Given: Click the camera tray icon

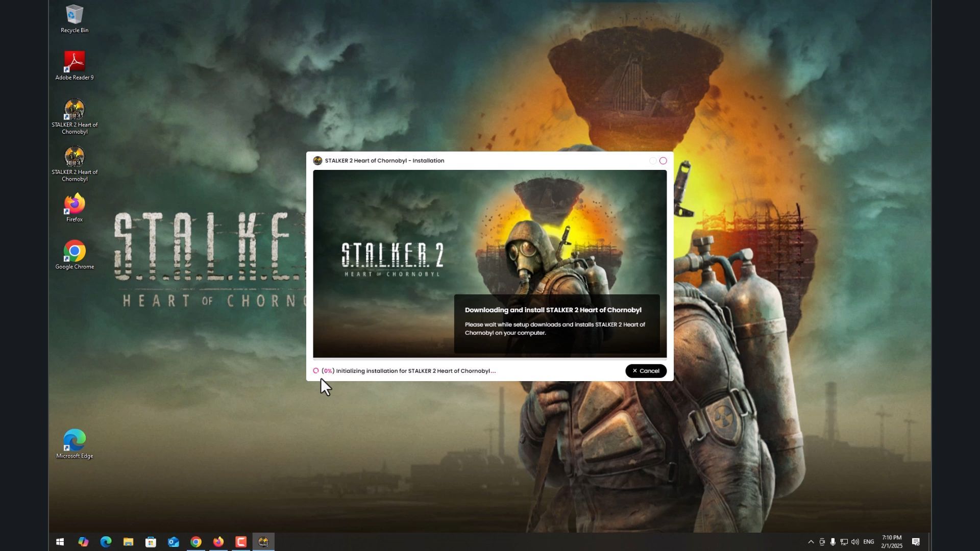Looking at the screenshot, I should [x=822, y=542].
